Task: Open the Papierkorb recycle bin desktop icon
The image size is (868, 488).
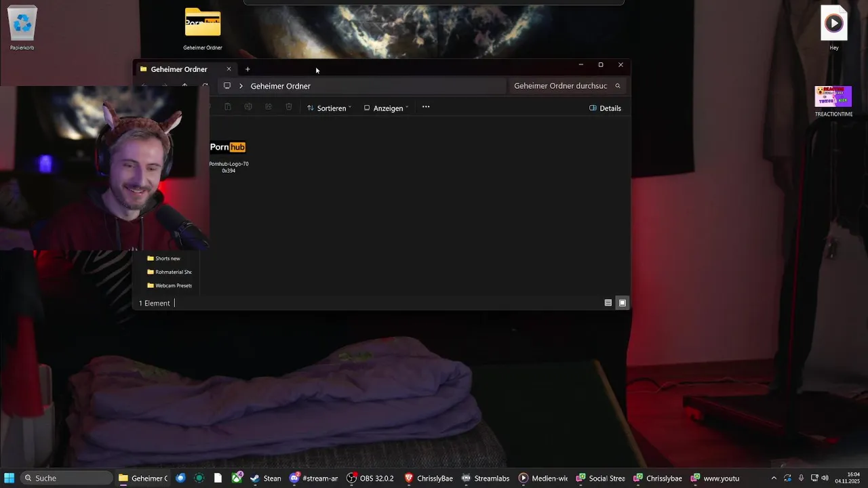Action: (x=22, y=27)
